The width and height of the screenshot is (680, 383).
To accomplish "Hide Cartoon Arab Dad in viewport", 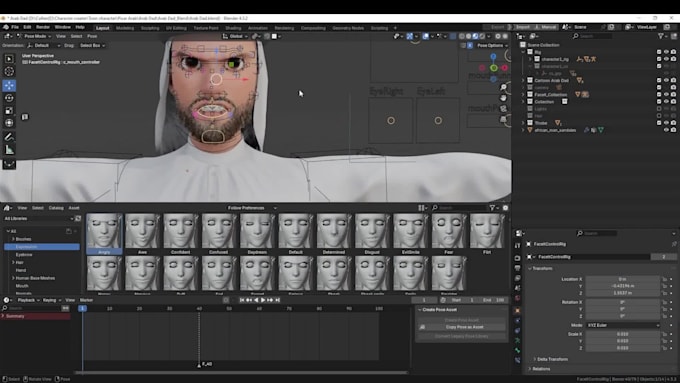I will pos(666,80).
